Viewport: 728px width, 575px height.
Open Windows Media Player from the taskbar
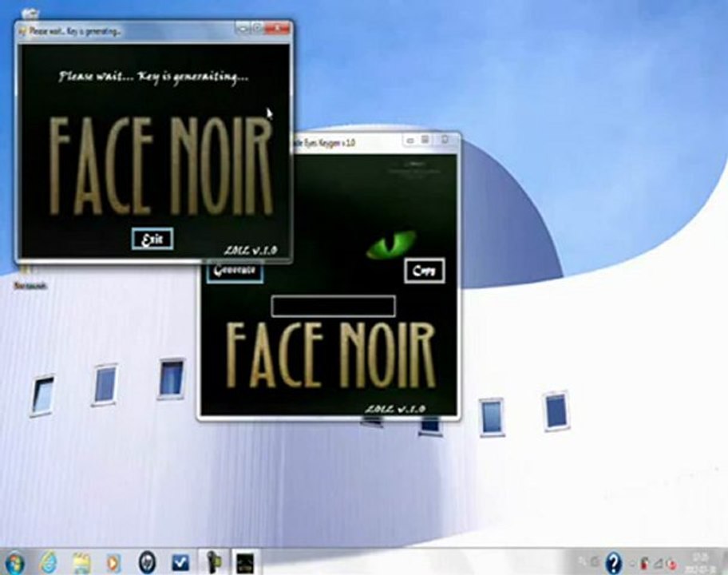(x=113, y=563)
